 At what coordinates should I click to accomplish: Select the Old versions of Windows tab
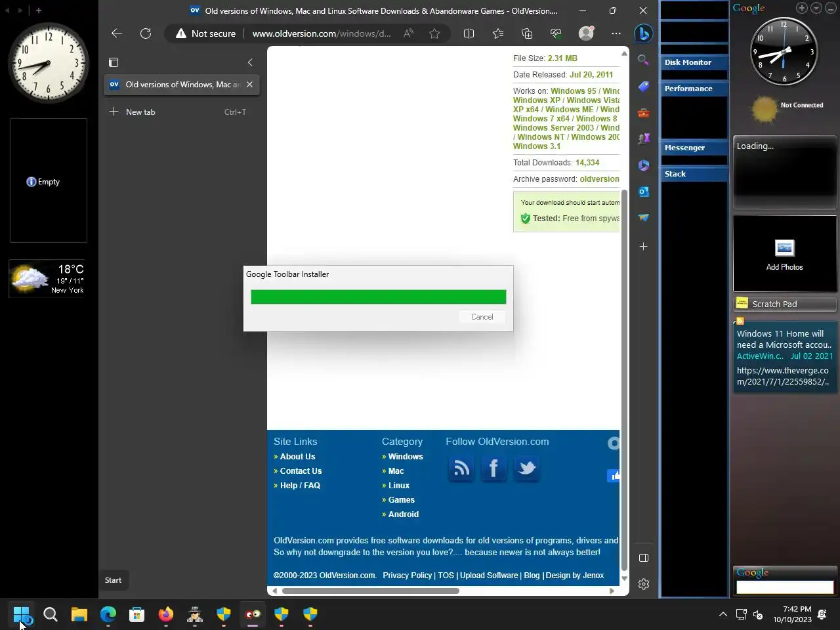[x=182, y=85]
